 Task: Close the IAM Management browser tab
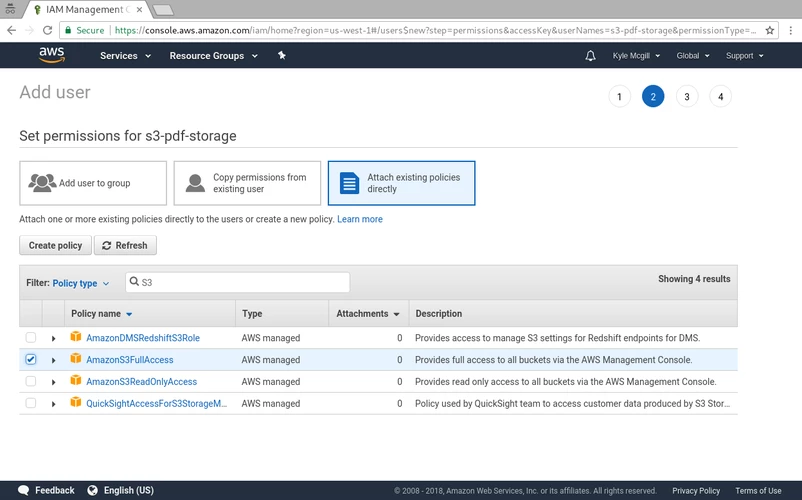coord(139,10)
